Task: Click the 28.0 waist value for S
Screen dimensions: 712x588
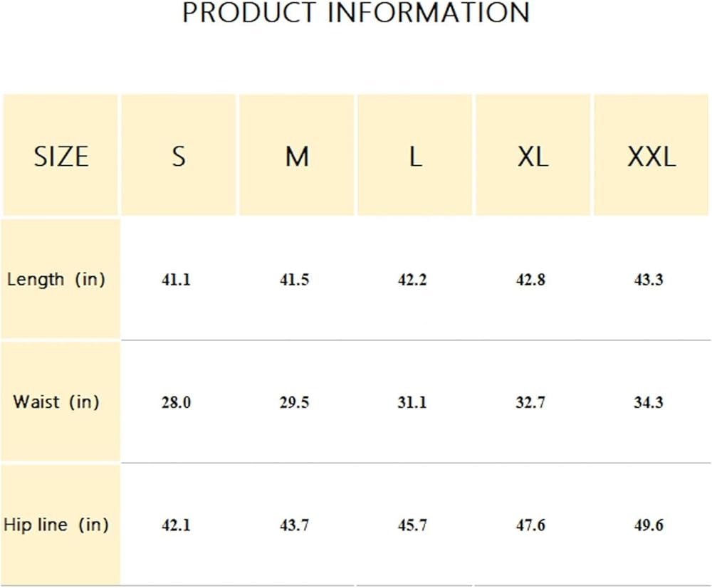Action: tap(176, 402)
